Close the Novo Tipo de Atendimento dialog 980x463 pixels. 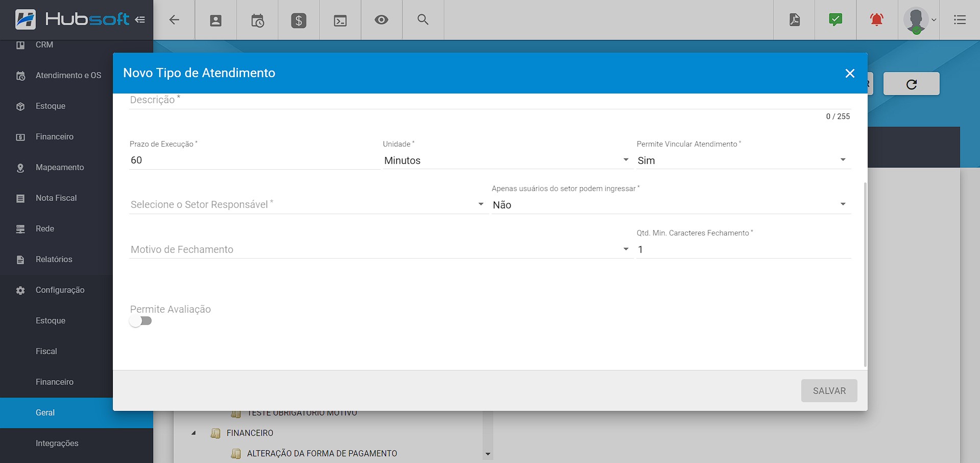click(x=850, y=73)
